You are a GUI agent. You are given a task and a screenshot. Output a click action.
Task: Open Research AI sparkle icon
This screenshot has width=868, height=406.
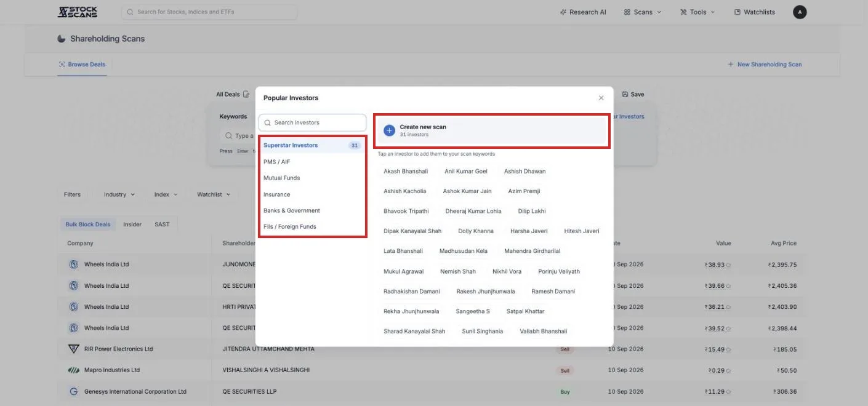coord(563,12)
